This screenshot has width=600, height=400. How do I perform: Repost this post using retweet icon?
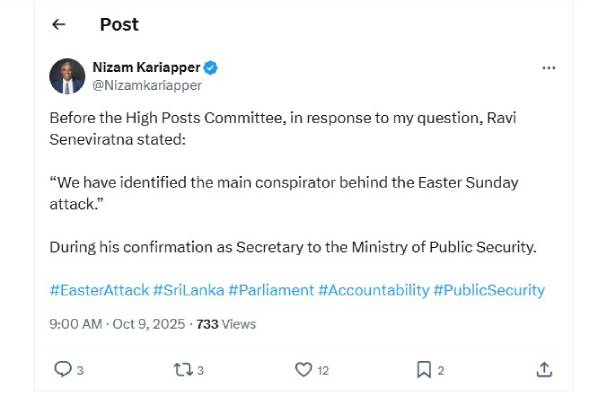[181, 370]
